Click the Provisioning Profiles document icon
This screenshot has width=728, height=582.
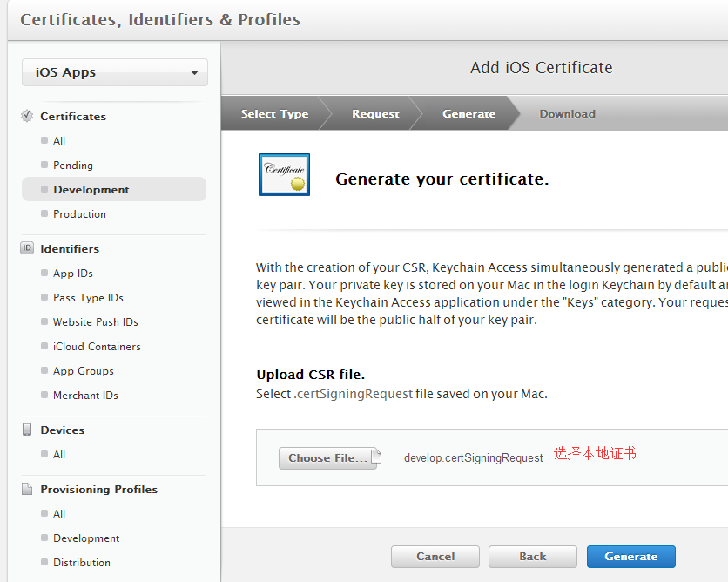[27, 489]
